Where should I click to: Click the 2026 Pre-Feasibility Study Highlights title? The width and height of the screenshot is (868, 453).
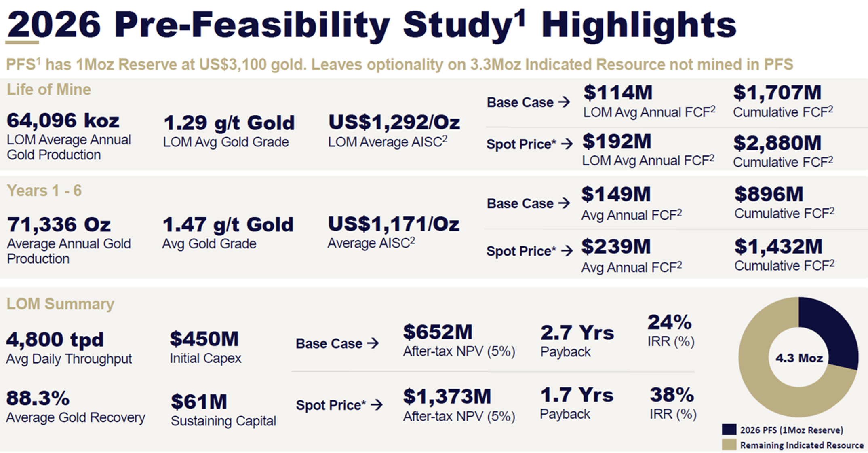tap(372, 25)
